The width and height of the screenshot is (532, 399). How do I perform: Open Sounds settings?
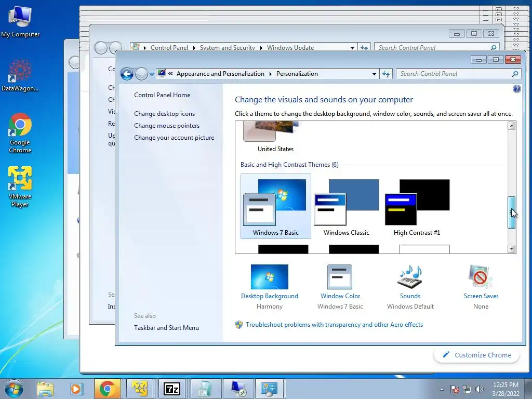pos(410,287)
